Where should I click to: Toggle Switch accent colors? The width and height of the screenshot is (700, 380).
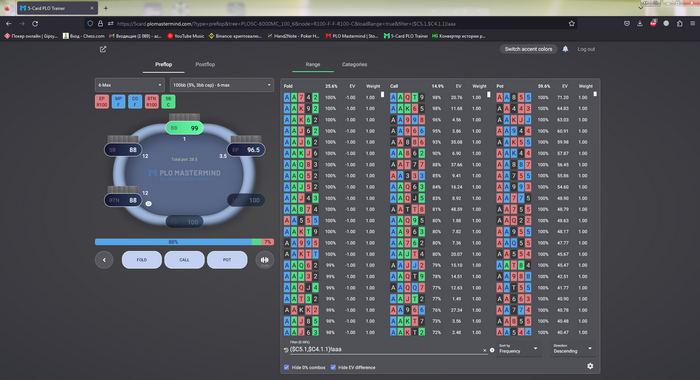point(528,49)
